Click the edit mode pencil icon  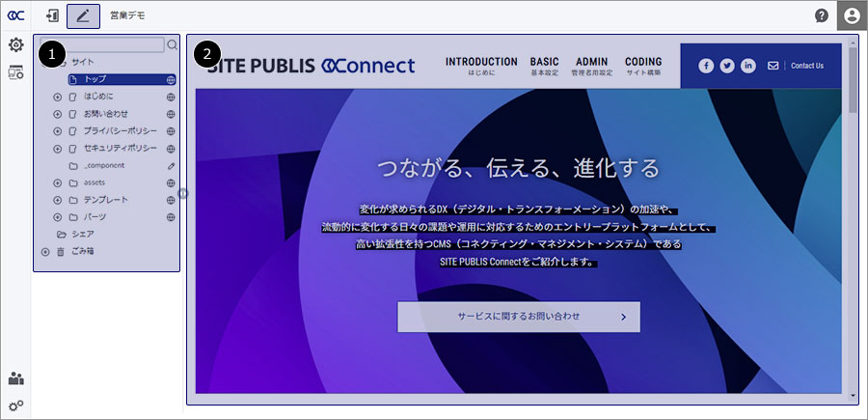pyautogui.click(x=83, y=15)
